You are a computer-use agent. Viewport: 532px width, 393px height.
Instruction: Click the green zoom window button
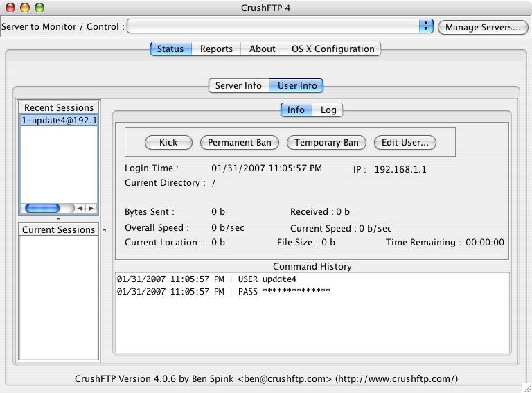tap(39, 8)
